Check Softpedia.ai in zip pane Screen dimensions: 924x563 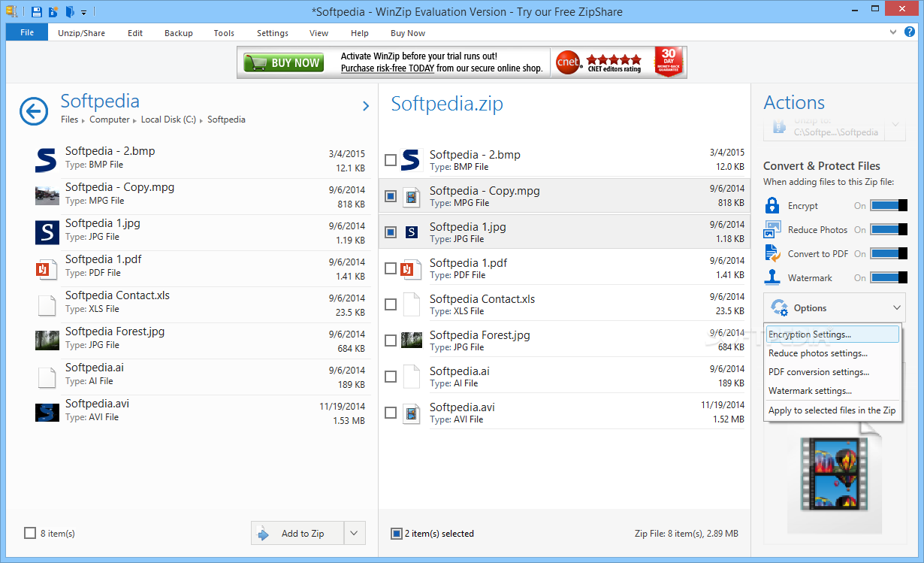[391, 377]
